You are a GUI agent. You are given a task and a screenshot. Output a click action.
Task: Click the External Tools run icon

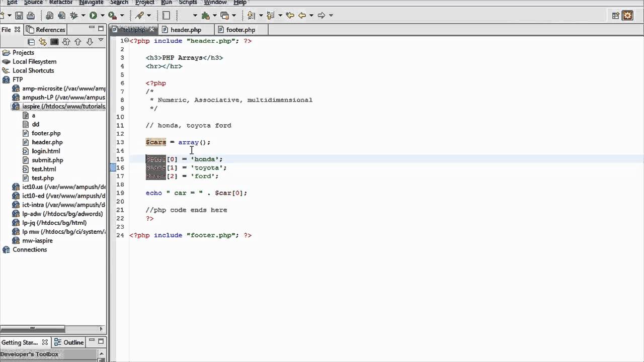coord(112,16)
